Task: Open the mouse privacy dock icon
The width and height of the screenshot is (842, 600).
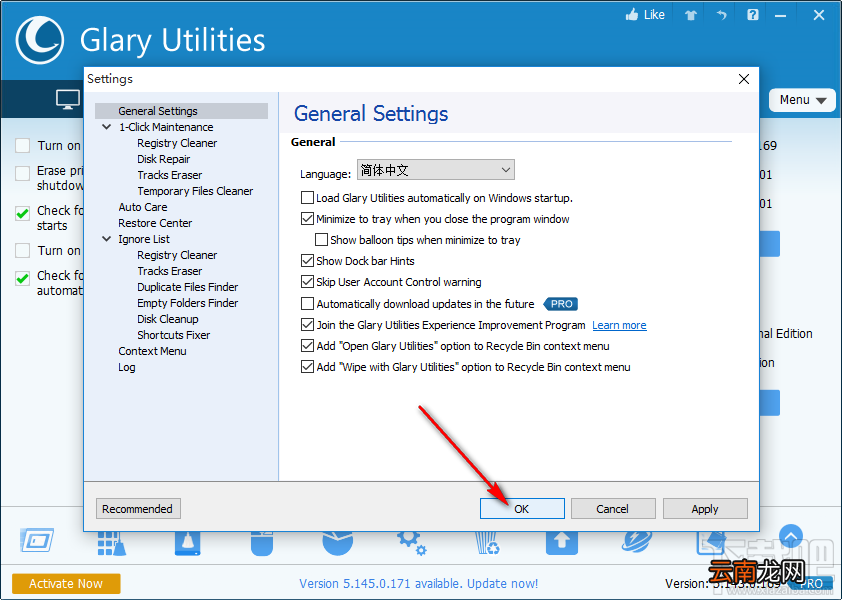Action: coord(262,543)
